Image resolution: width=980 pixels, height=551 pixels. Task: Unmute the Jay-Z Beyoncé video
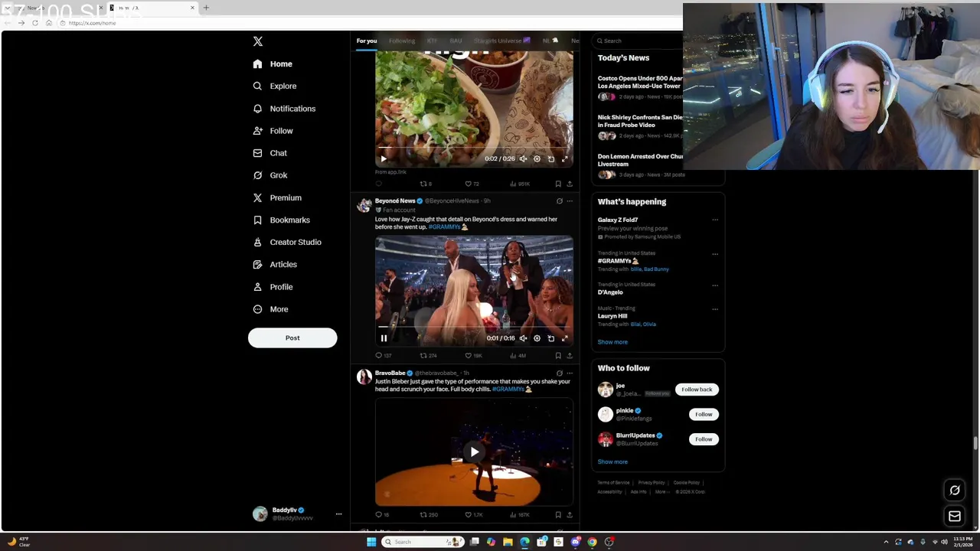[523, 338]
